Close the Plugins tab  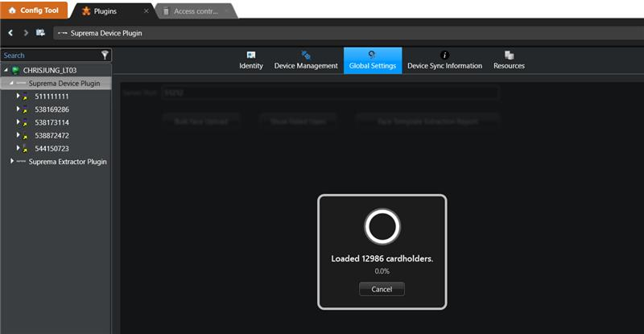pyautogui.click(x=146, y=11)
